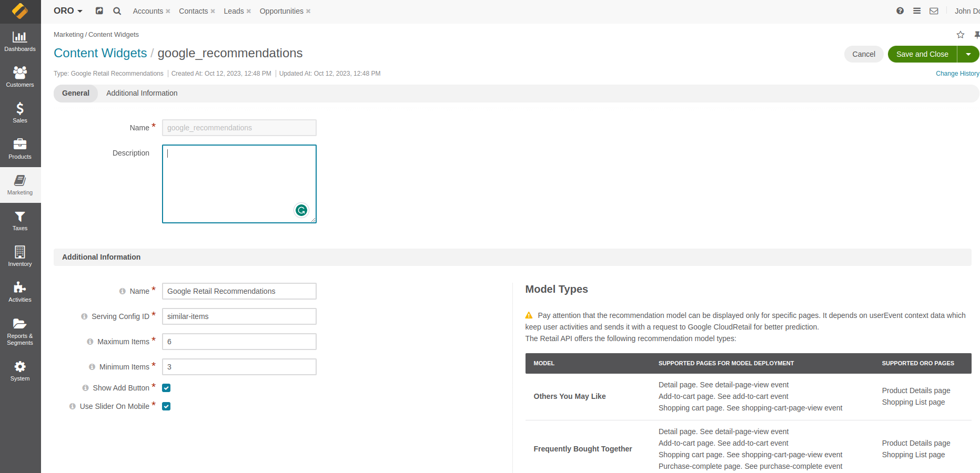
Task: Expand the Save and Close dropdown arrow
Action: coord(968,54)
